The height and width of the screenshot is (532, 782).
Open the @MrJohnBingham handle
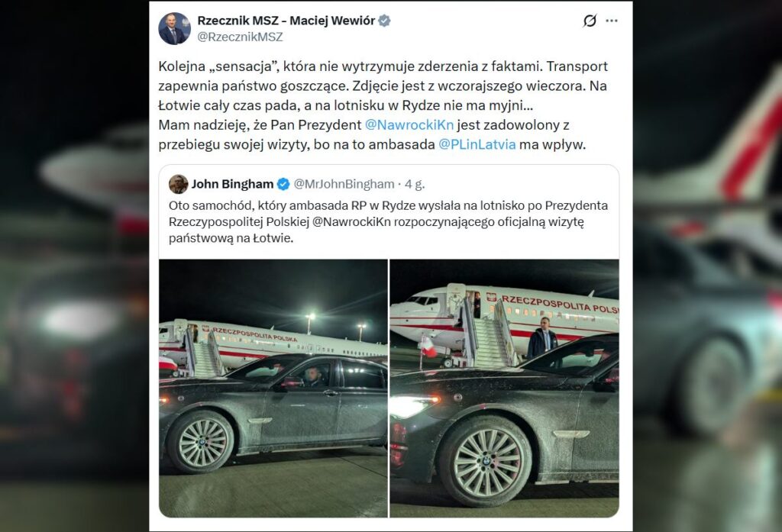tap(344, 184)
